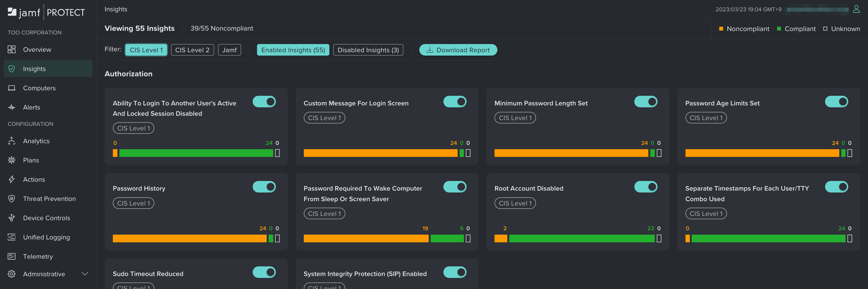Click the Actions lightning bolt icon
Image resolution: width=868 pixels, height=289 pixels.
[x=12, y=180]
